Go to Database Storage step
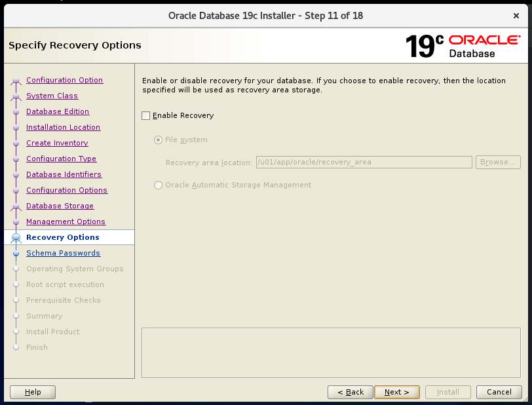This screenshot has width=532, height=405. coord(60,206)
